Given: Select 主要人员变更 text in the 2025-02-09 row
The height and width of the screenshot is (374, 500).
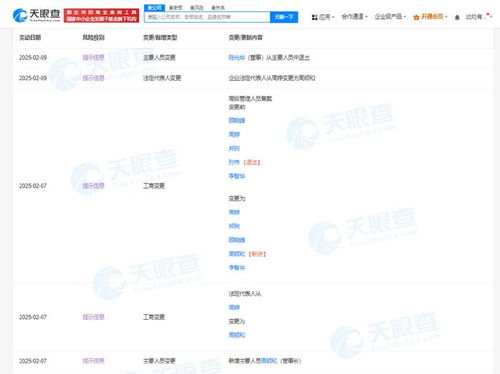Looking at the screenshot, I should pyautogui.click(x=159, y=58).
